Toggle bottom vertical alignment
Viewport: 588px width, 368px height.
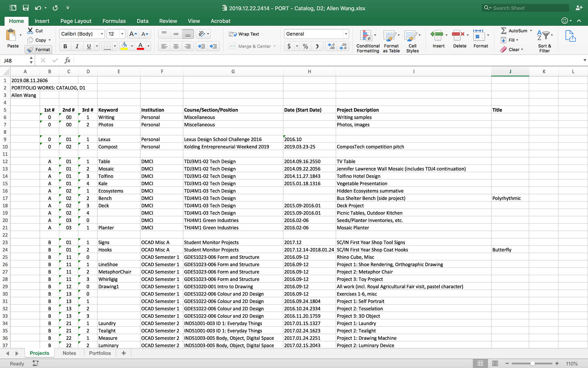(188, 34)
